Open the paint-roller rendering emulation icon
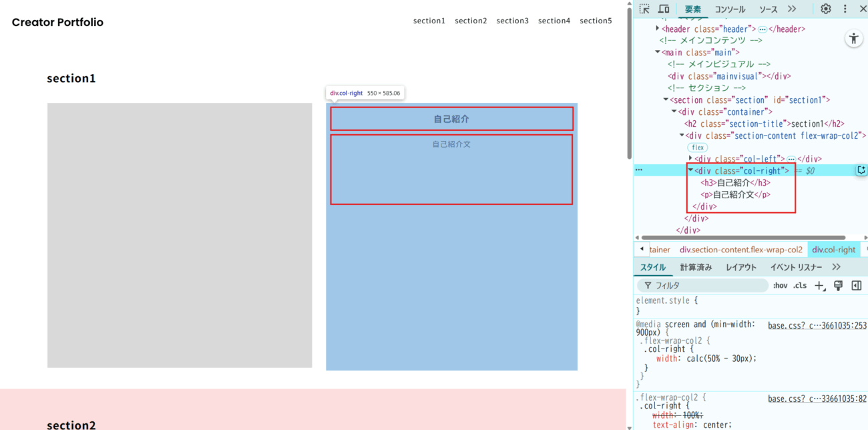868x430 pixels. click(839, 286)
